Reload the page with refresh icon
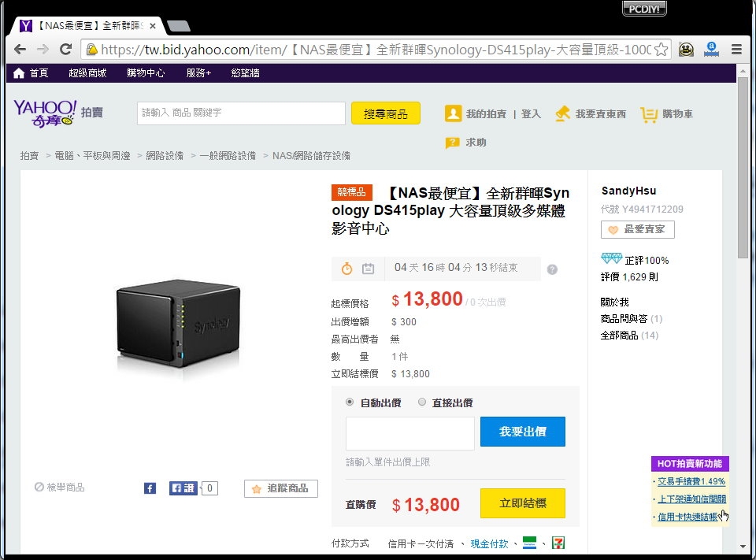 pyautogui.click(x=66, y=49)
